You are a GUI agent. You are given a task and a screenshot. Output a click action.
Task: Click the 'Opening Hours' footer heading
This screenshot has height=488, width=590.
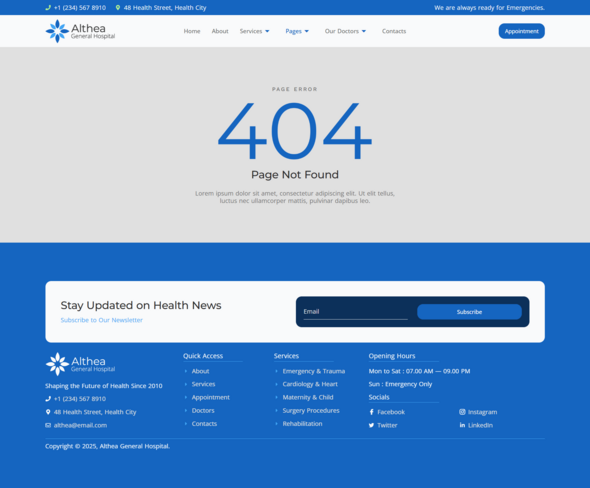click(x=392, y=356)
